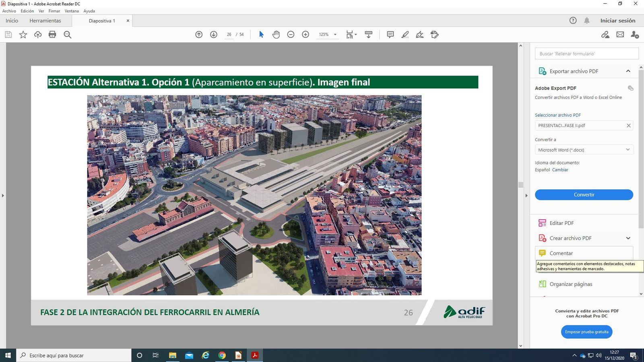Activate the Highlight text tool
Screen dimensions: 644x362
tap(405, 35)
